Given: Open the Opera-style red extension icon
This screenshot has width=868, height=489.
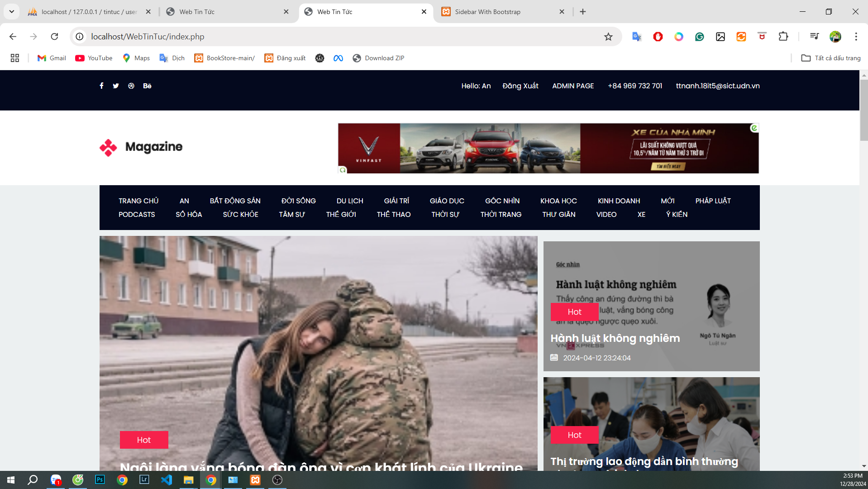Looking at the screenshot, I should 658,37.
